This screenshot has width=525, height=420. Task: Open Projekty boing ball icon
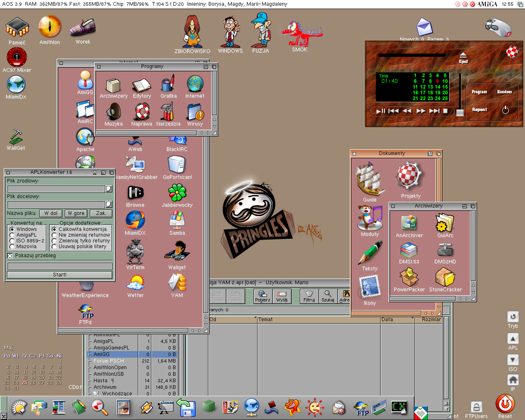click(x=409, y=176)
